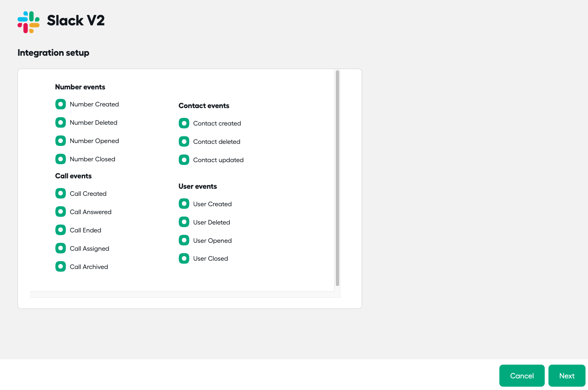Select the Number events heading
Viewport: 588px width, 390px height.
80,87
